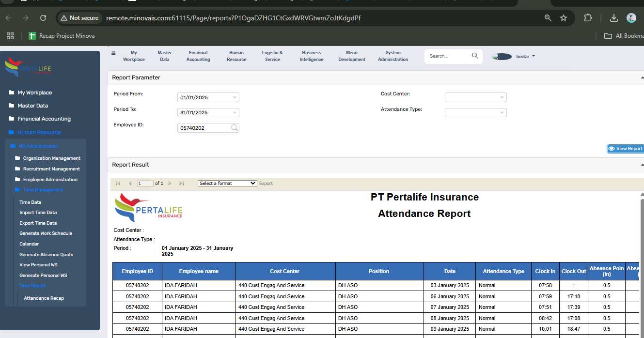
Task: Open the Chrome profile avatar
Action: click(x=631, y=18)
